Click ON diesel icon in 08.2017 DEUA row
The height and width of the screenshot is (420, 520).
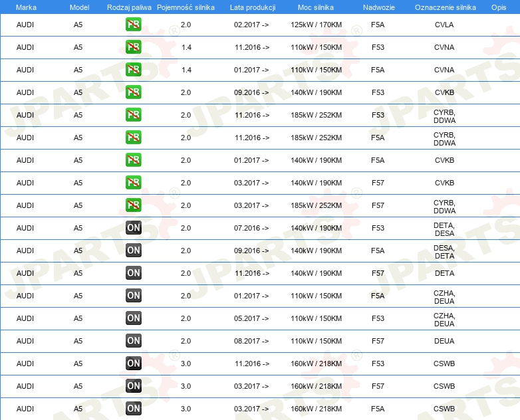point(133,340)
